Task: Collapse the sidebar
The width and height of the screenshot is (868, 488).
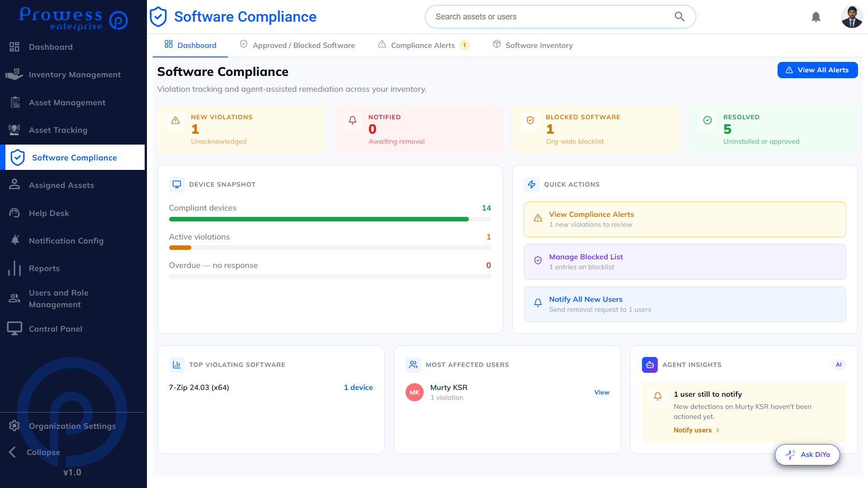Action: [34, 452]
